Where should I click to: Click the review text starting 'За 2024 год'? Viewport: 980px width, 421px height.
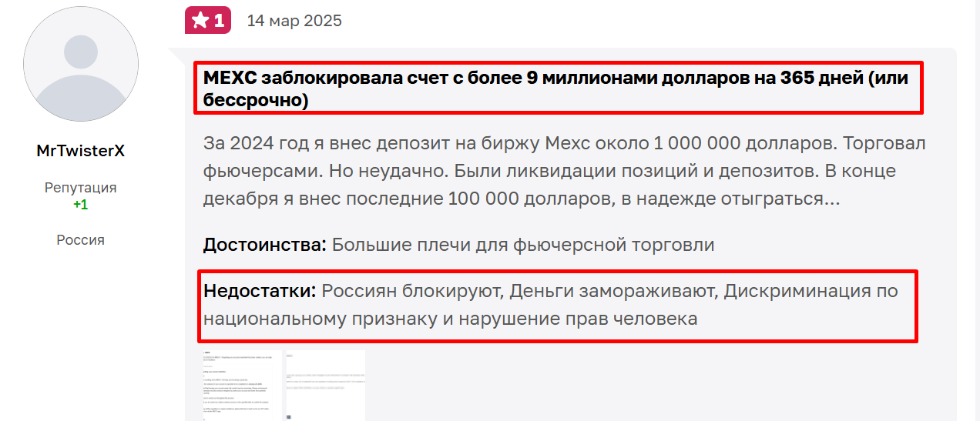565,171
